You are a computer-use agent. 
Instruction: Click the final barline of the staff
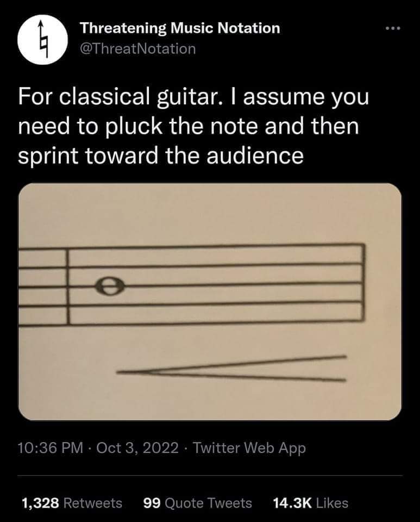tap(363, 282)
